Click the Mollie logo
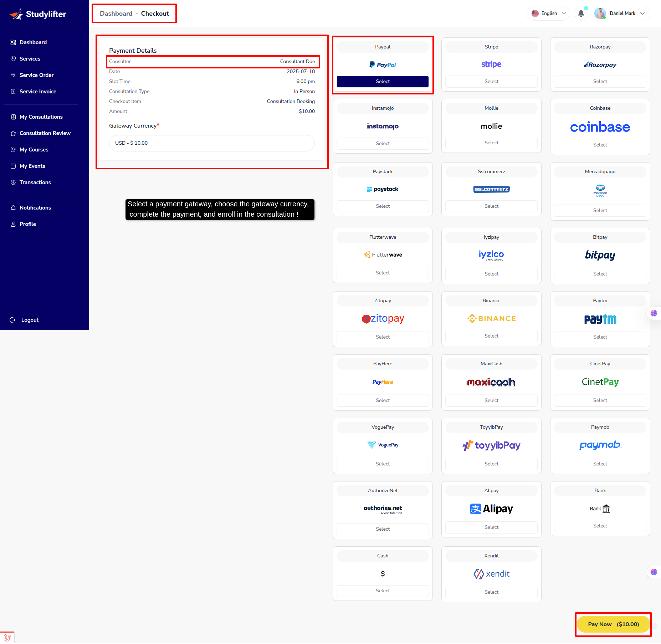The height and width of the screenshot is (644, 661). [x=491, y=126]
